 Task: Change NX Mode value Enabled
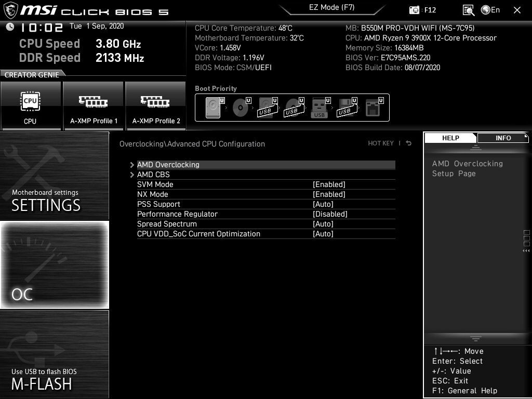click(x=329, y=194)
